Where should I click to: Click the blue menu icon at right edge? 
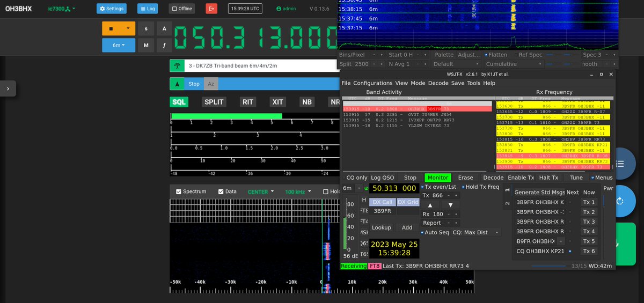pyautogui.click(x=620, y=164)
